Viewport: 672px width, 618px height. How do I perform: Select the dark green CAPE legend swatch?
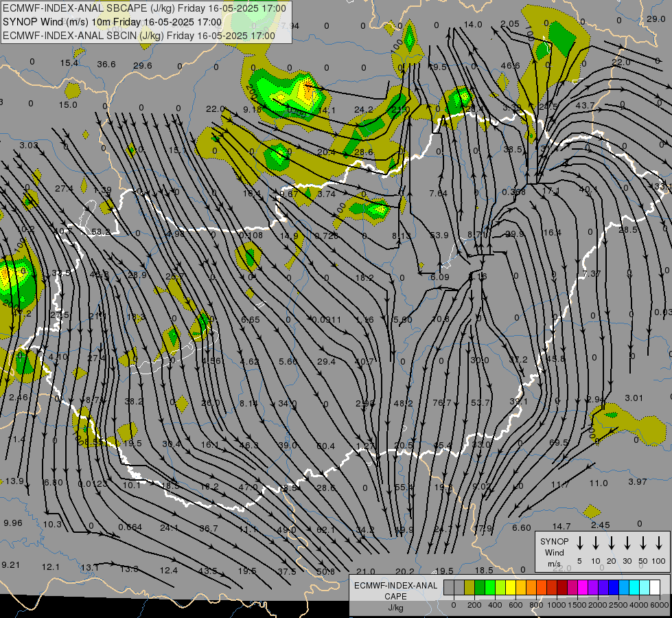[x=480, y=587]
